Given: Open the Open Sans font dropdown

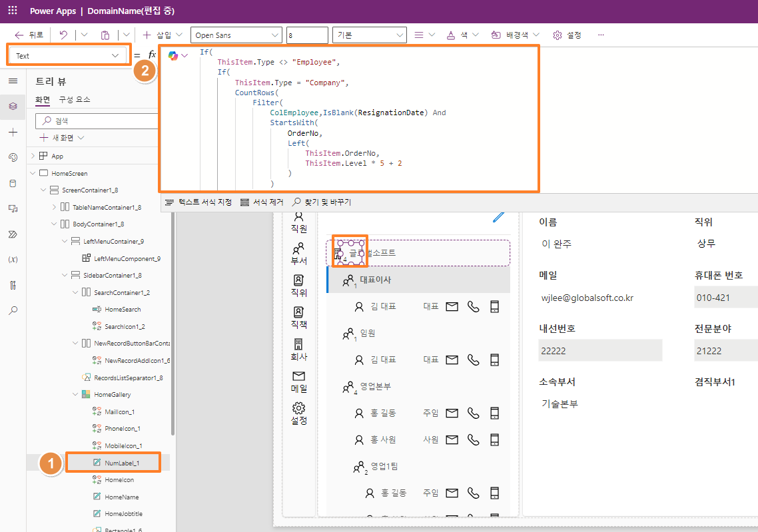Looking at the screenshot, I should pyautogui.click(x=236, y=35).
